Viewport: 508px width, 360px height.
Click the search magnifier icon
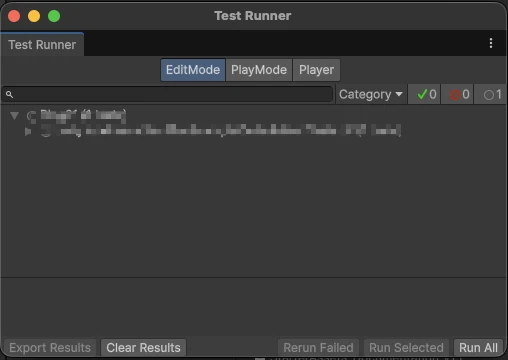pos(9,95)
